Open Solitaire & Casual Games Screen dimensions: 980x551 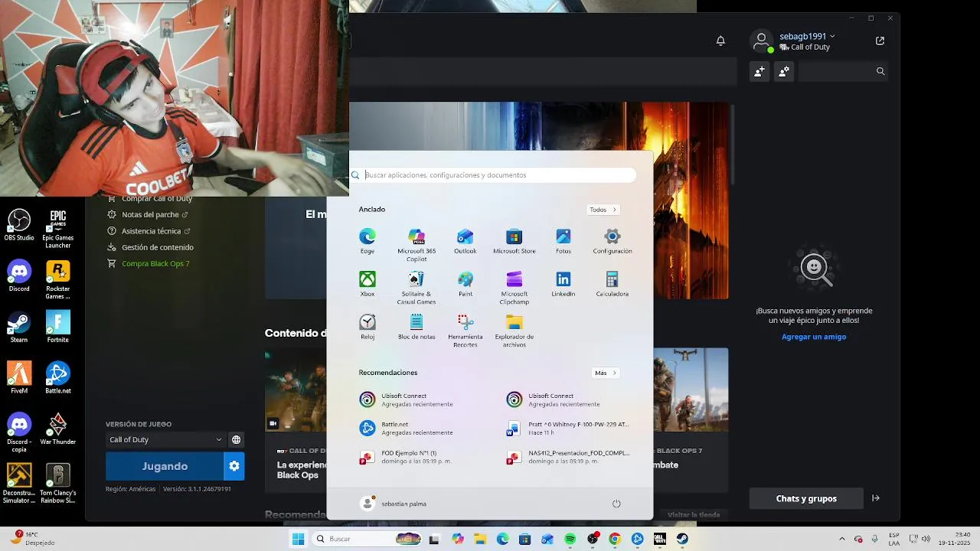point(416,288)
